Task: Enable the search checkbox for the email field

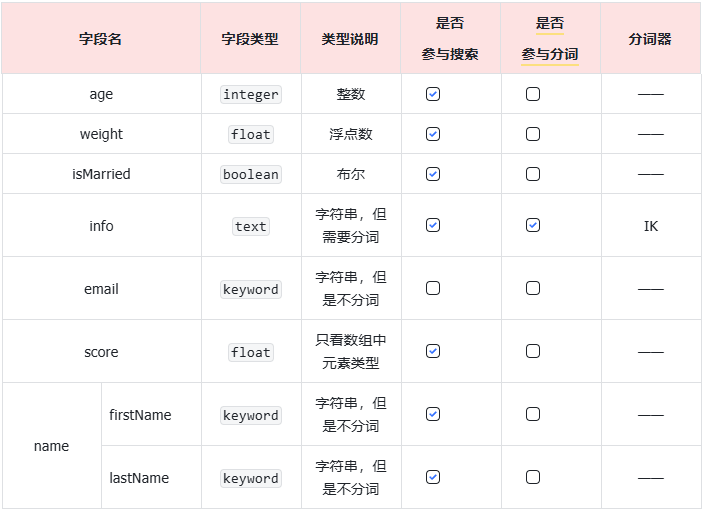Action: 433,289
